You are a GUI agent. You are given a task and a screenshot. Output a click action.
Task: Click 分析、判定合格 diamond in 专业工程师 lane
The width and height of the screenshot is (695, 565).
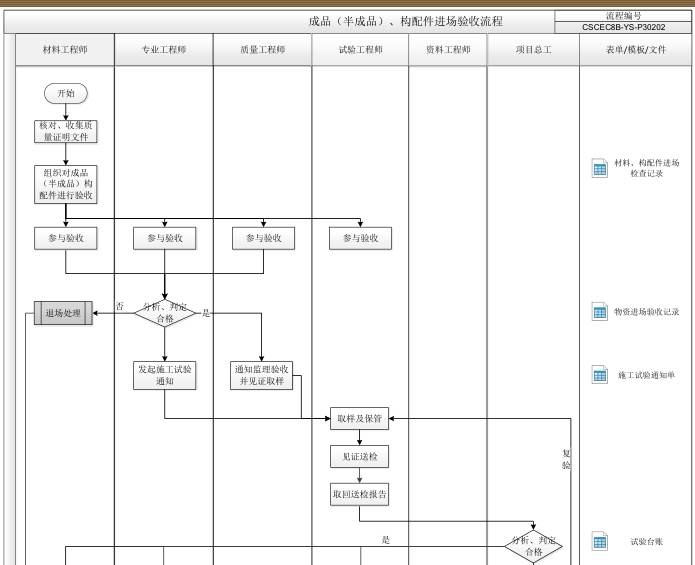[x=164, y=313]
